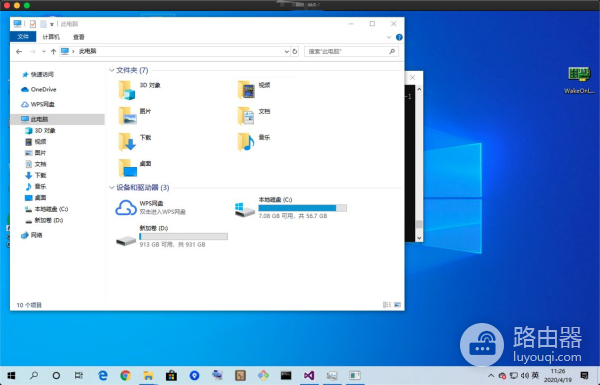600x385 pixels.
Task: Open taskbar search magnifier
Action: (x=34, y=375)
